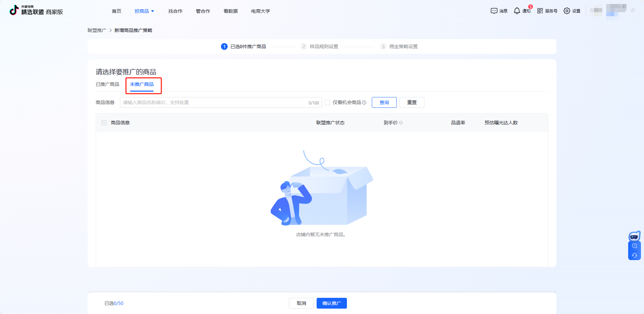Open the 找合作 menu item
644x314 pixels.
(175, 11)
